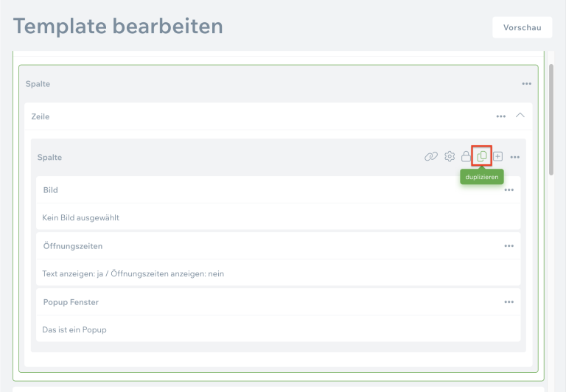This screenshot has height=392, width=566.
Task: Open three-dot menu for Popup Fenster
Action: point(509,302)
